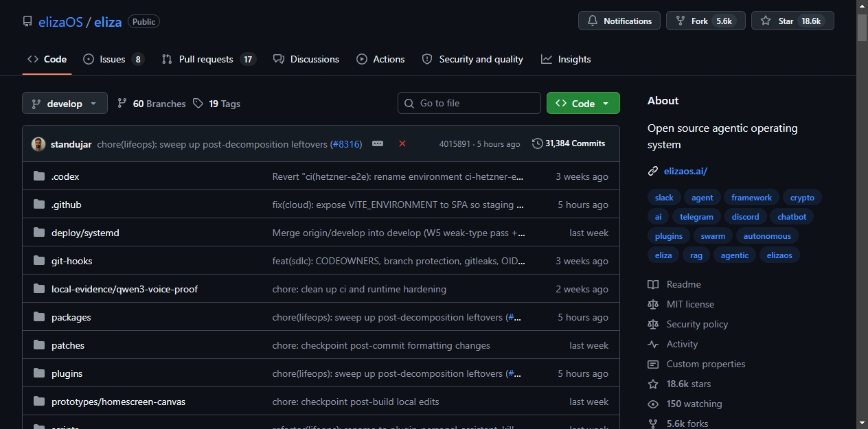Open the green Code dropdown button

point(583,103)
